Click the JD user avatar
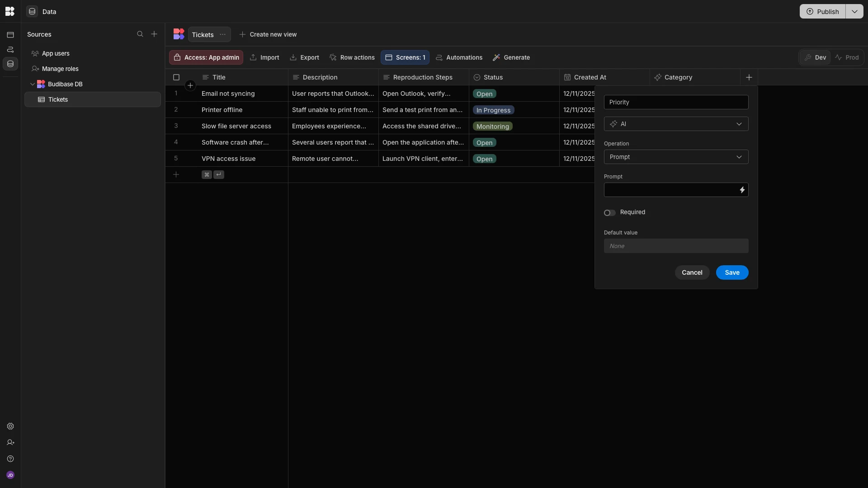This screenshot has height=488, width=868. (x=10, y=475)
